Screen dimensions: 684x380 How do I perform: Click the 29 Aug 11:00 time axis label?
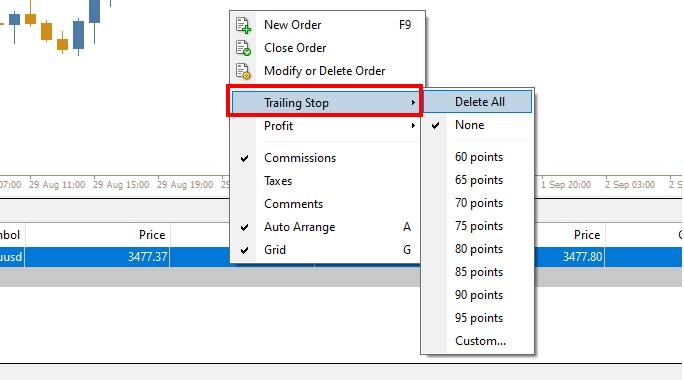pos(57,185)
